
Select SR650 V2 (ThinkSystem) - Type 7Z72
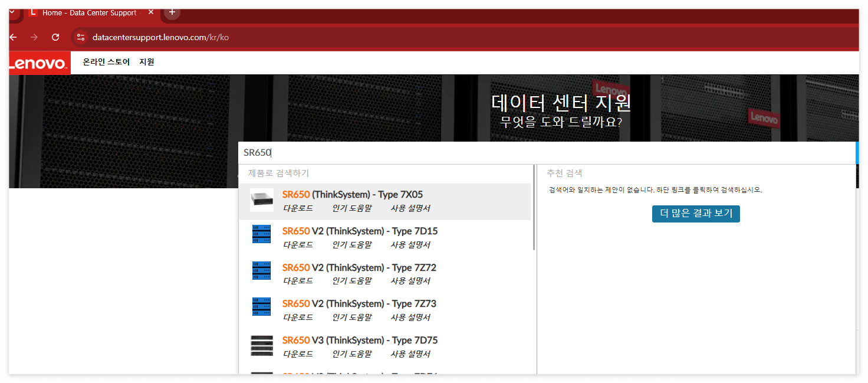click(359, 268)
